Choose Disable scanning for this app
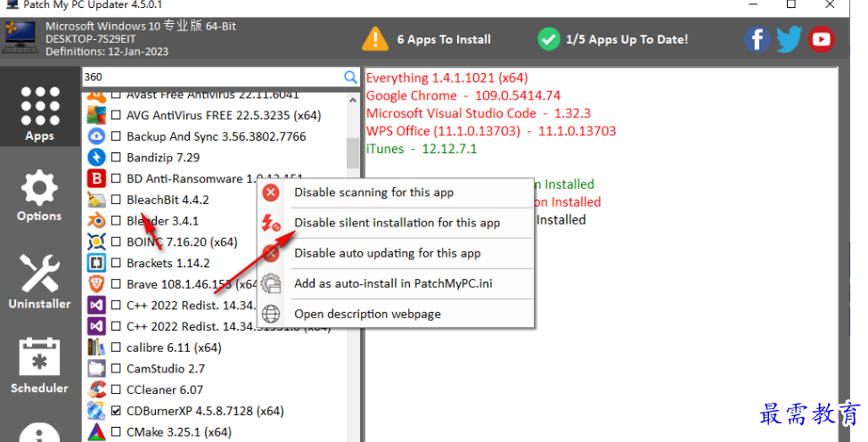Viewport: 868px width, 442px height. 396,192
